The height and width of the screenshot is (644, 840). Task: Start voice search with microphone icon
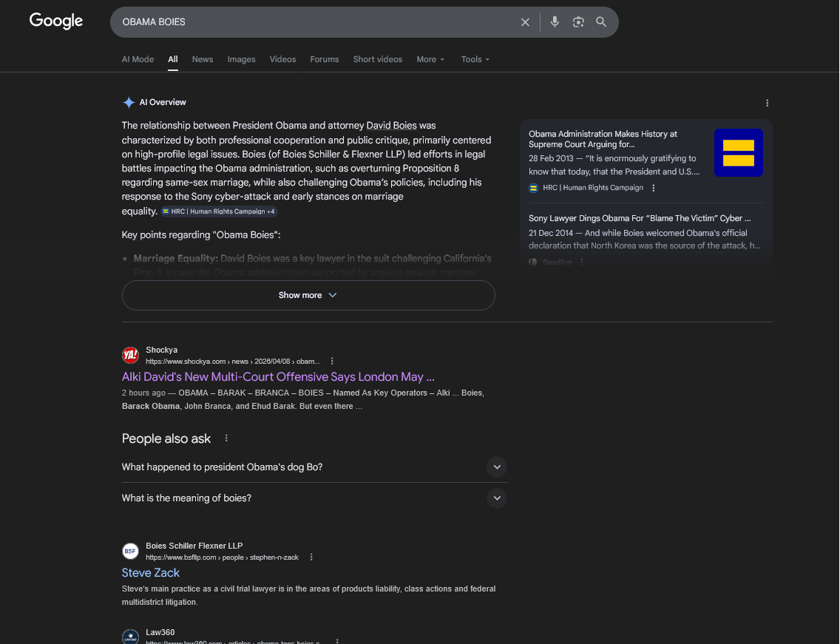[x=555, y=22]
